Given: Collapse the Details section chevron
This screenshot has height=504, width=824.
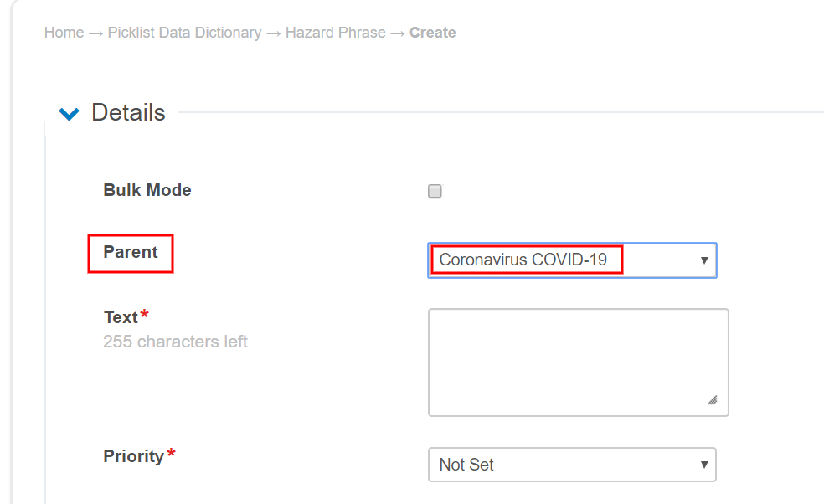Looking at the screenshot, I should point(70,114).
